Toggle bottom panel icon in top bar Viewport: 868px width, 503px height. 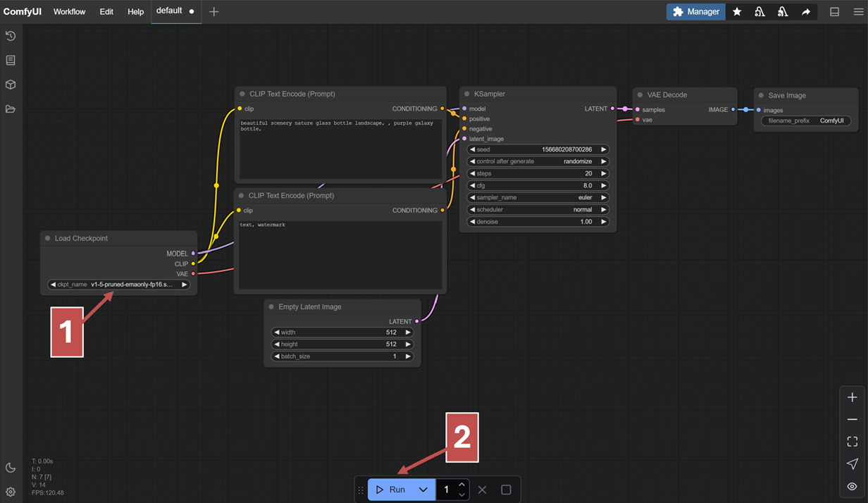click(834, 11)
